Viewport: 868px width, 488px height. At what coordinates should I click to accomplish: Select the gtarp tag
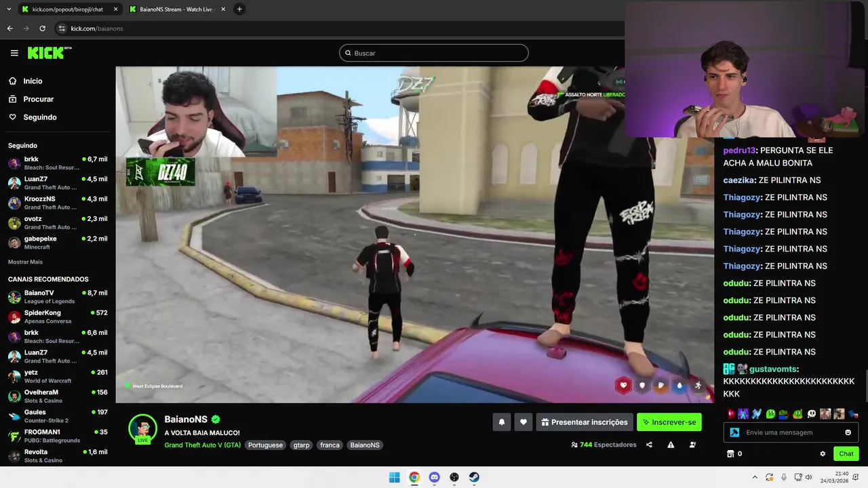click(301, 445)
